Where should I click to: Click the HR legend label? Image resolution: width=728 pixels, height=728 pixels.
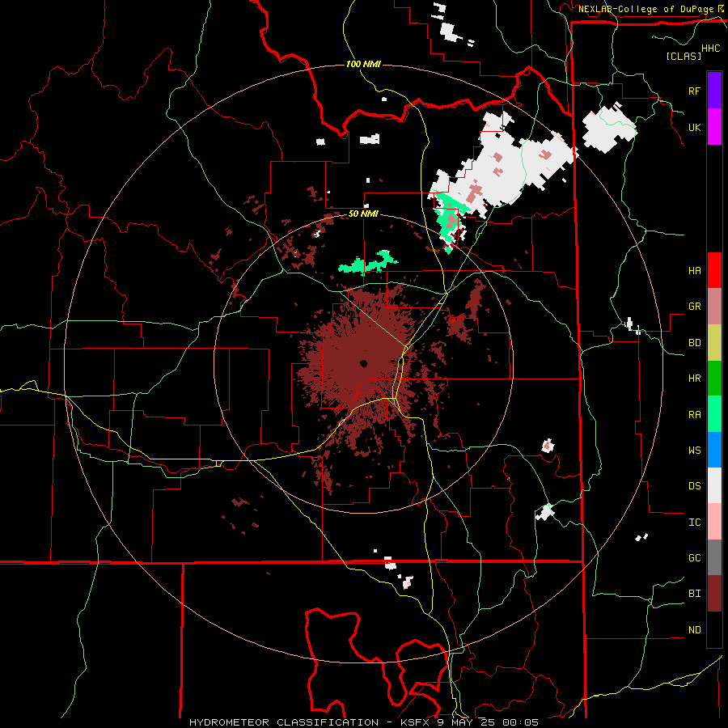694,379
